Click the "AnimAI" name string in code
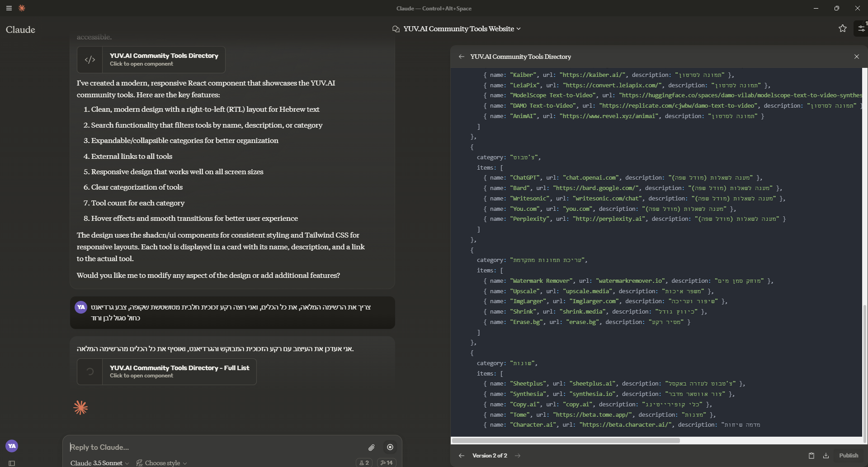Image resolution: width=868 pixels, height=467 pixels. click(x=523, y=116)
